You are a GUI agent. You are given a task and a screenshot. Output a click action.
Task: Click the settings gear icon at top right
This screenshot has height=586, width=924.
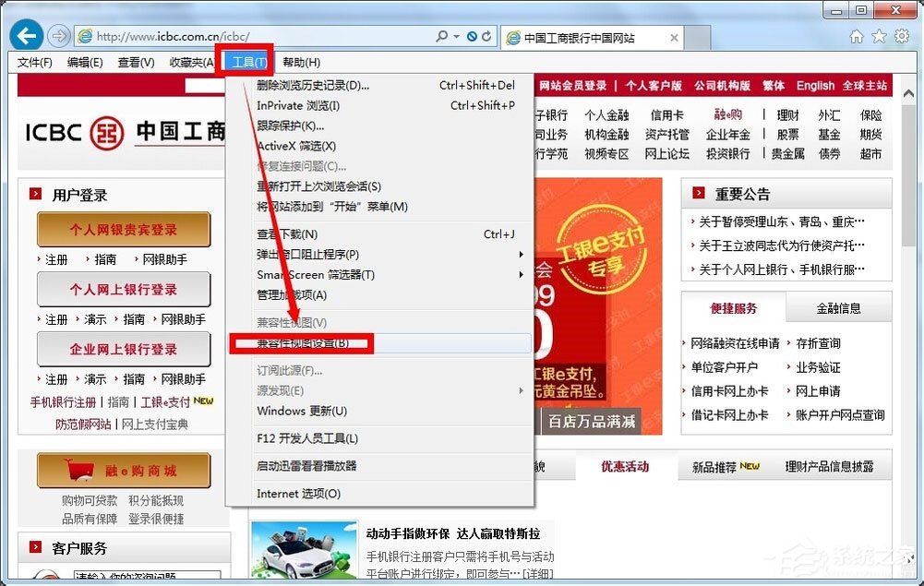click(x=902, y=35)
